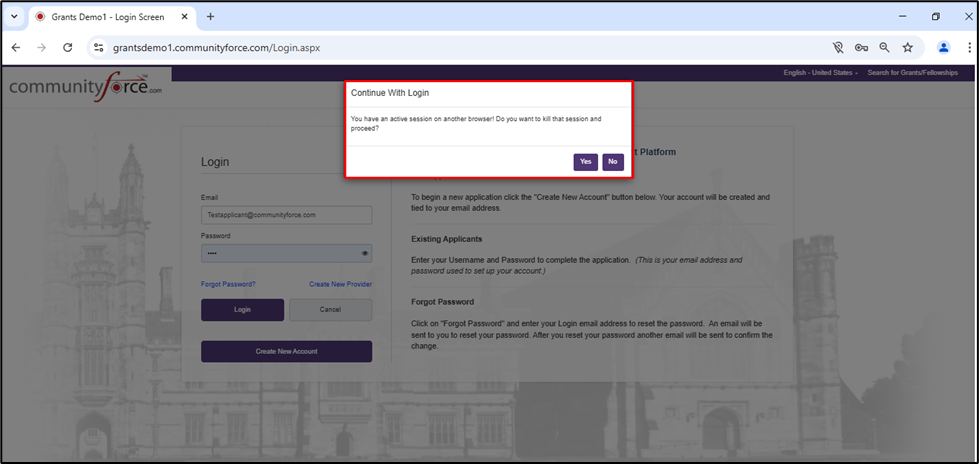The width and height of the screenshot is (979, 464).
Task: Click Yes to kill the other session
Action: tap(585, 162)
